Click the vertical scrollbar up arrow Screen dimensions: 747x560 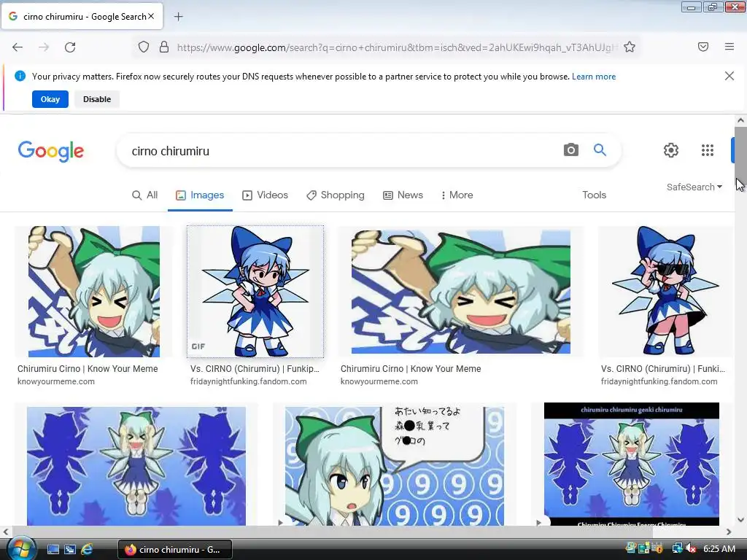[x=740, y=120]
